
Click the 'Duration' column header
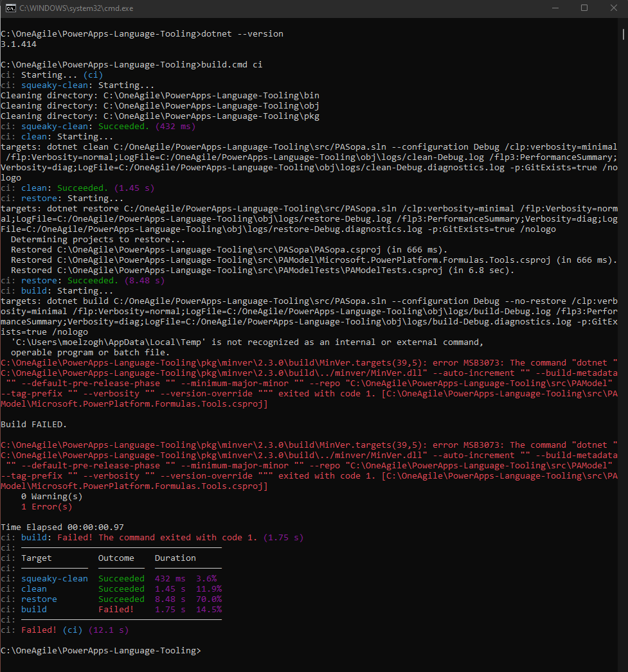[x=175, y=558]
